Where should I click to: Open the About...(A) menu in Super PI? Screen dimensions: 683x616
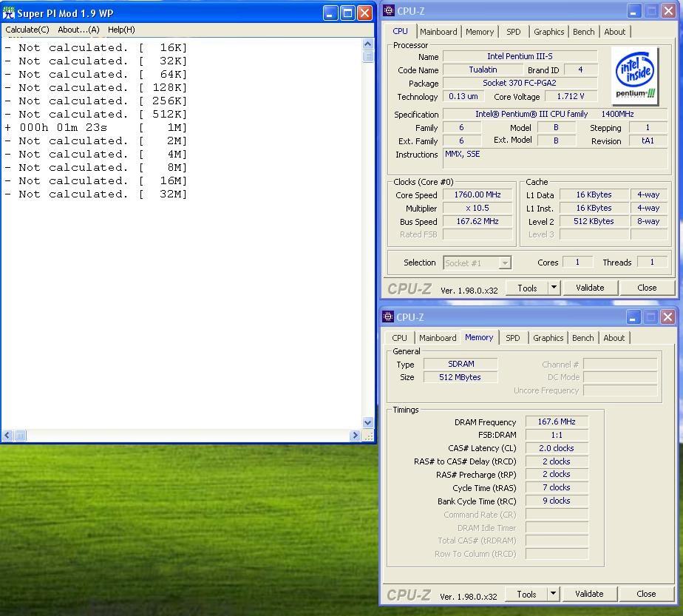(78, 30)
